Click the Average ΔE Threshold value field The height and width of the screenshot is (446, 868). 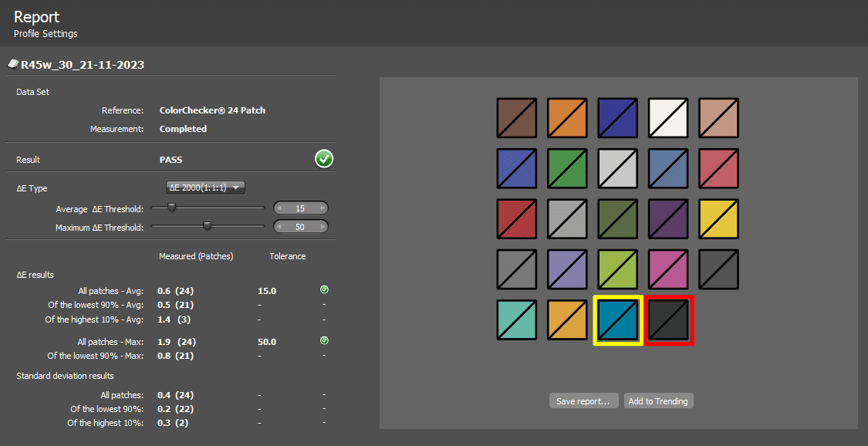click(x=300, y=208)
